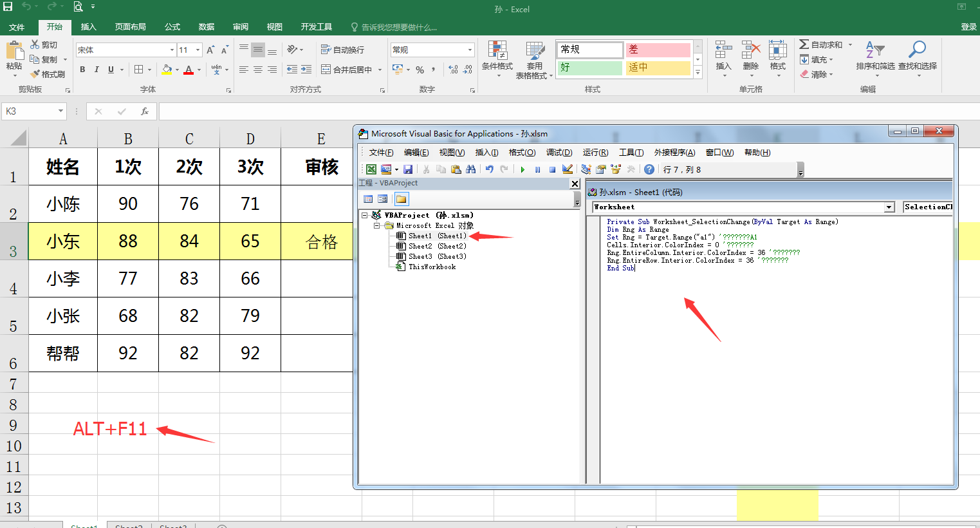This screenshot has width=980, height=528.
Task: Toggle Folders icon in project panel
Action: coord(402,199)
